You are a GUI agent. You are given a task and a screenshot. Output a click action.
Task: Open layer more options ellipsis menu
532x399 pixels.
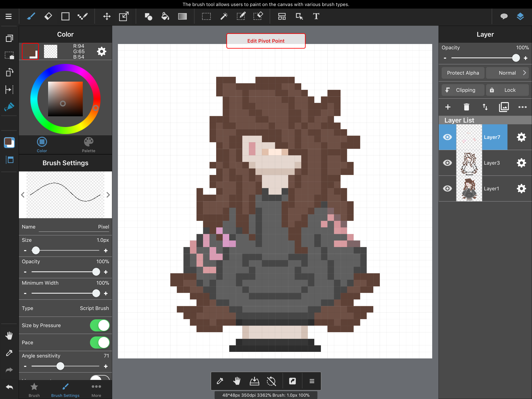coord(522,107)
